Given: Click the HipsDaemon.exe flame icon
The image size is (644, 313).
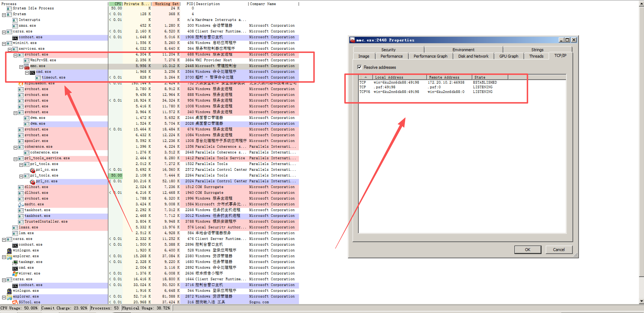Looking at the screenshot, I should pyautogui.click(x=21, y=84).
